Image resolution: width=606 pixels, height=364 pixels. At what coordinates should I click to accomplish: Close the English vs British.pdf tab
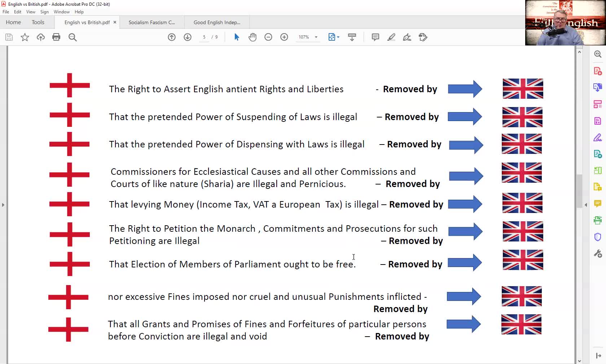[115, 22]
